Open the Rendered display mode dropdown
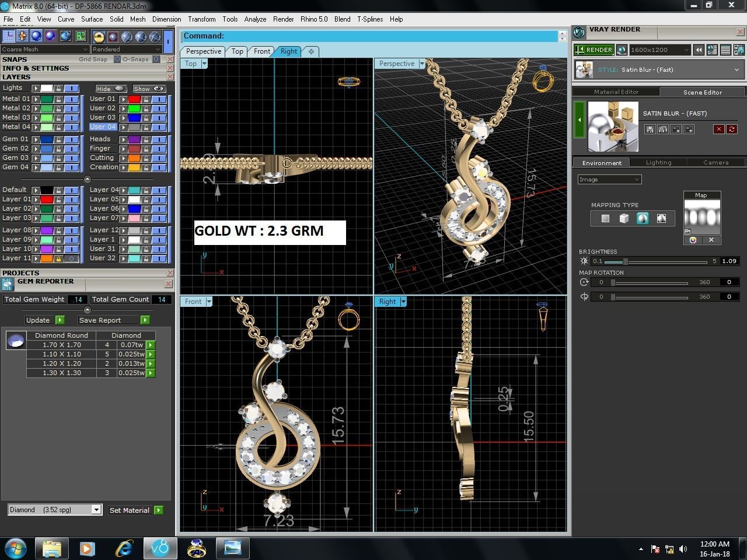Viewport: 747px width, 560px height. (127, 49)
